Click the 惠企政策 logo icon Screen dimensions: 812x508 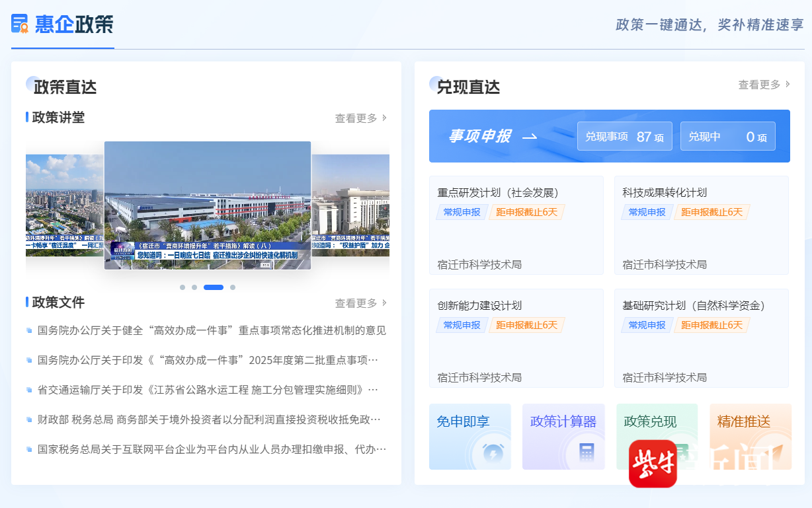pyautogui.click(x=20, y=24)
